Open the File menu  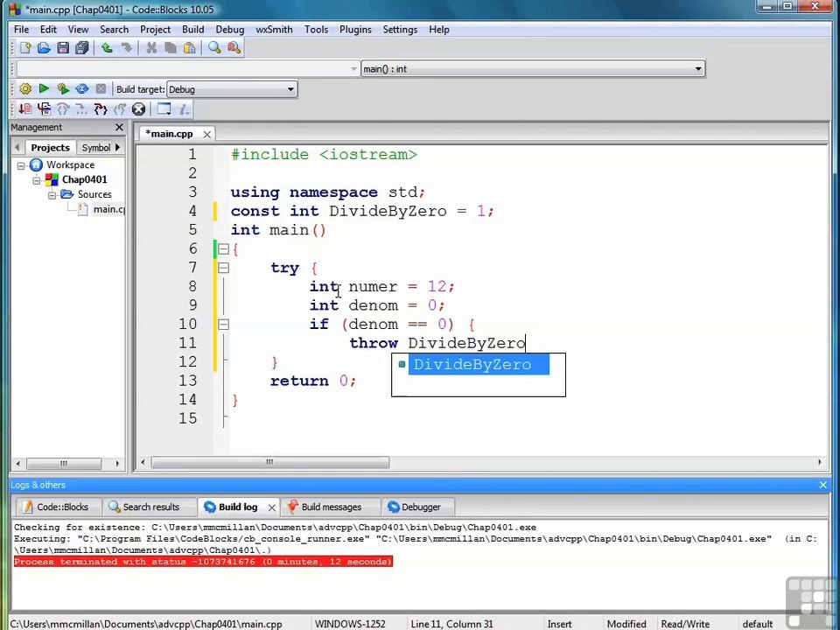[x=21, y=30]
